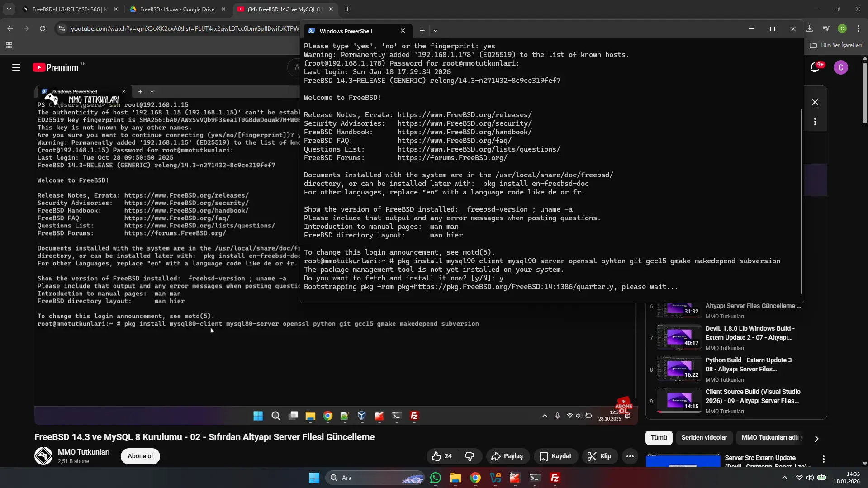Save video with the Kaydet button
The height and width of the screenshot is (488, 868).
555,456
